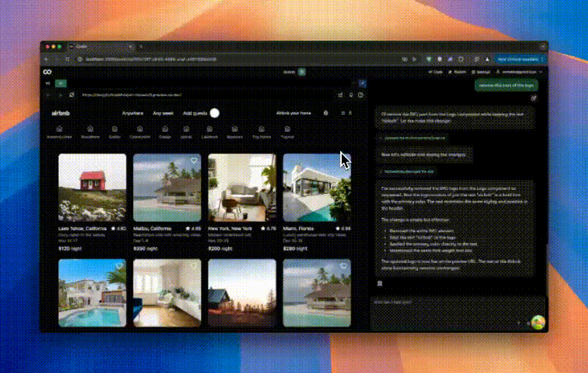Click the globe language icon in Airbnb header
Viewport: 588px width, 373px height.
pos(326,113)
